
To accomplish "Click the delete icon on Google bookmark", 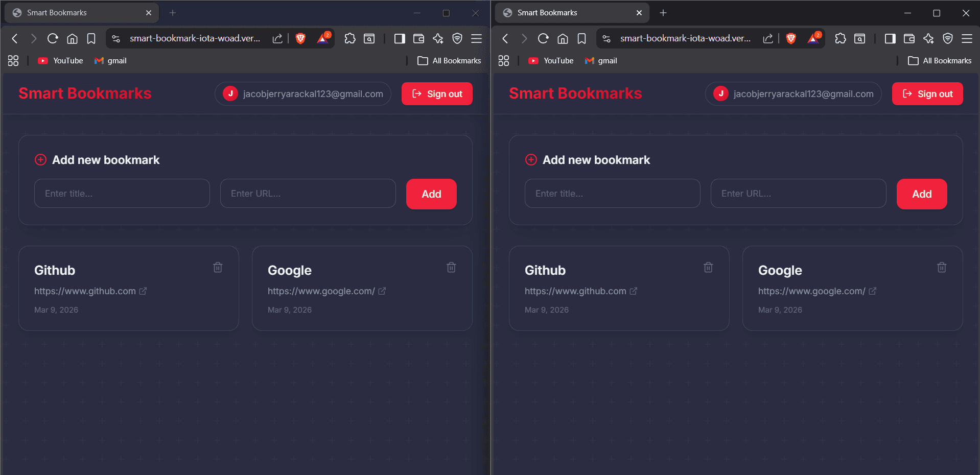I will (x=451, y=267).
